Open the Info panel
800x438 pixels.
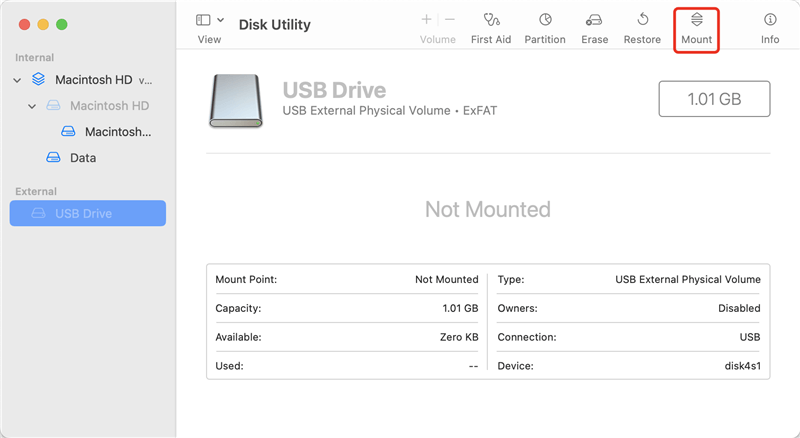pos(770,20)
